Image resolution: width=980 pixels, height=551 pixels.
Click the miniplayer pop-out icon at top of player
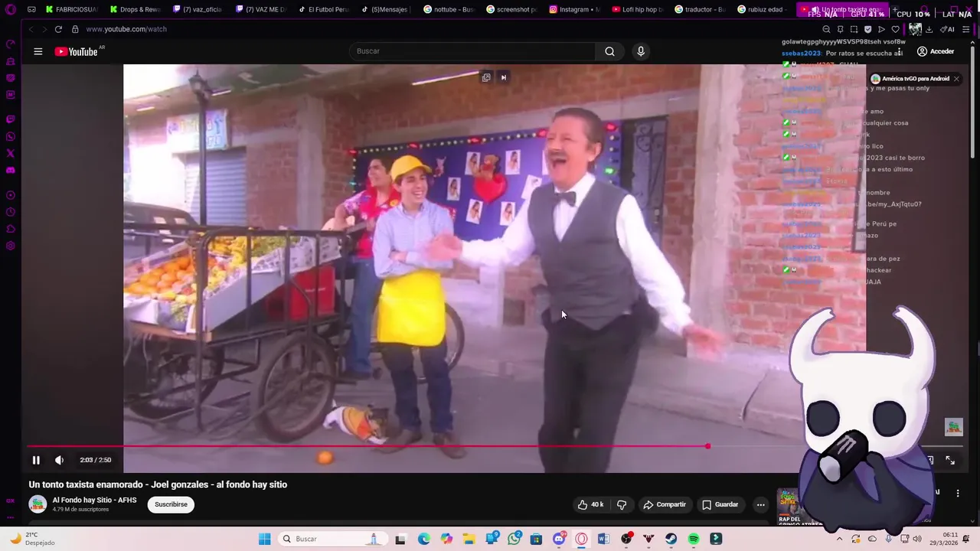[486, 77]
